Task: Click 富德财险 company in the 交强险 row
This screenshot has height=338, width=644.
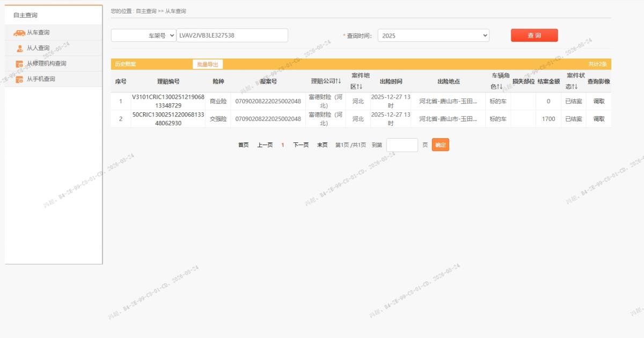Action: pos(326,119)
